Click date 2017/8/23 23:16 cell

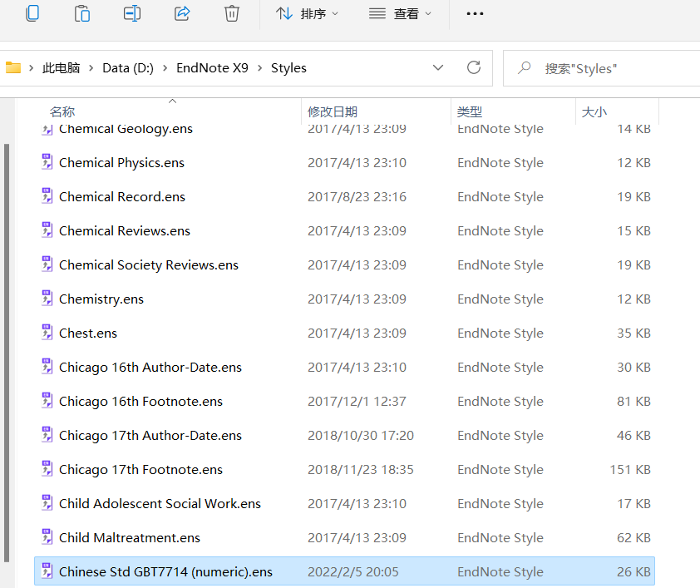(357, 197)
